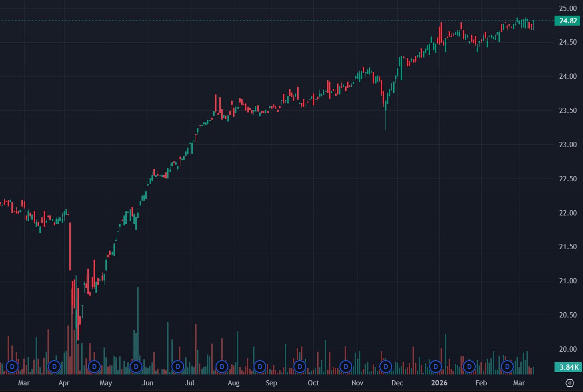
Task: Open the chart settings gear icon
Action: tap(570, 383)
